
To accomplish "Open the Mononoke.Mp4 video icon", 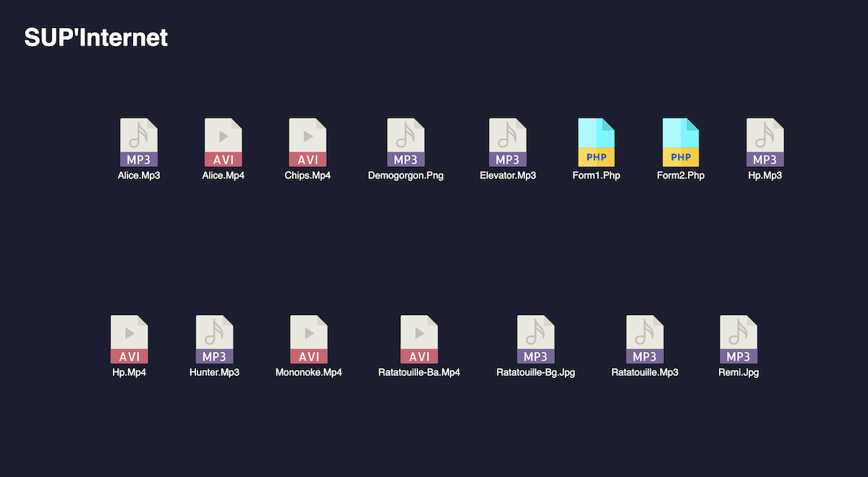I will click(309, 340).
